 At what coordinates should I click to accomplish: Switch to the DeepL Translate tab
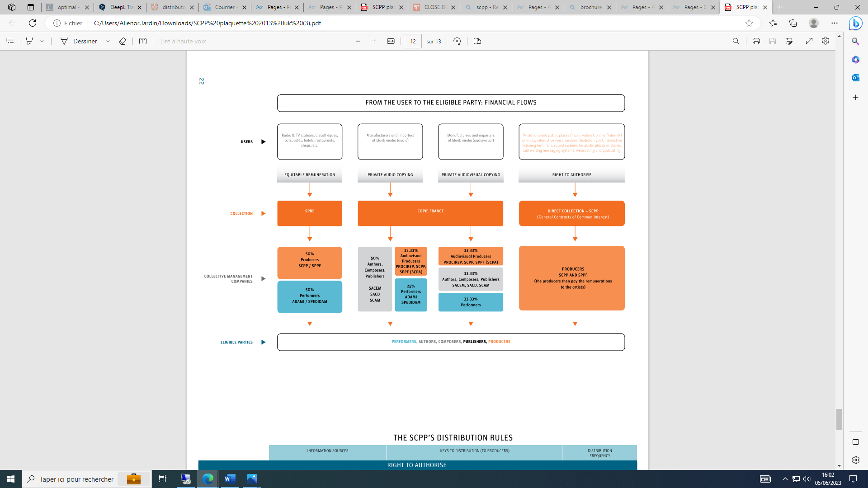click(119, 7)
